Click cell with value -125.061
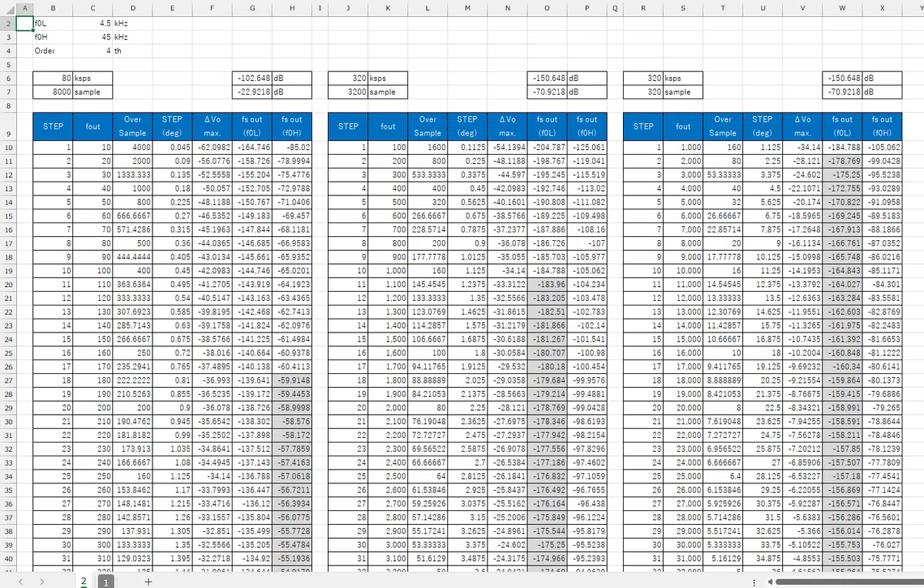This screenshot has height=588, width=924. [x=587, y=147]
